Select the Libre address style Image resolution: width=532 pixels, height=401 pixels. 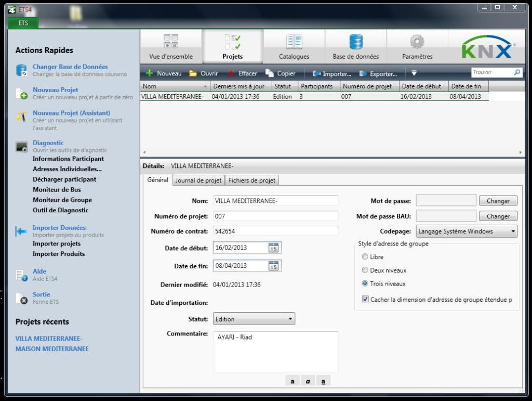pos(365,257)
